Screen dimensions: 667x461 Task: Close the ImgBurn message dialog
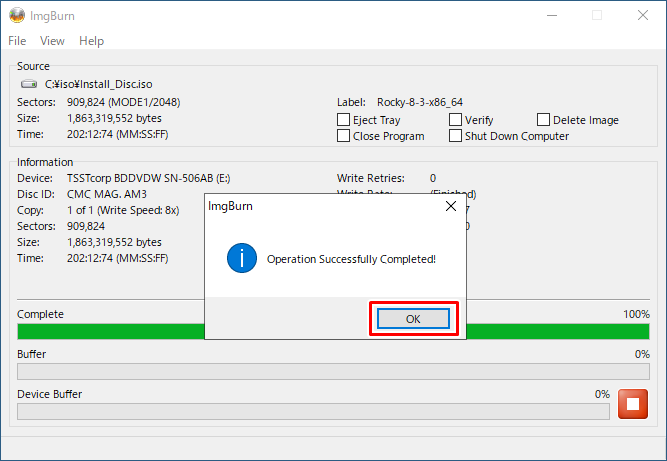point(450,207)
